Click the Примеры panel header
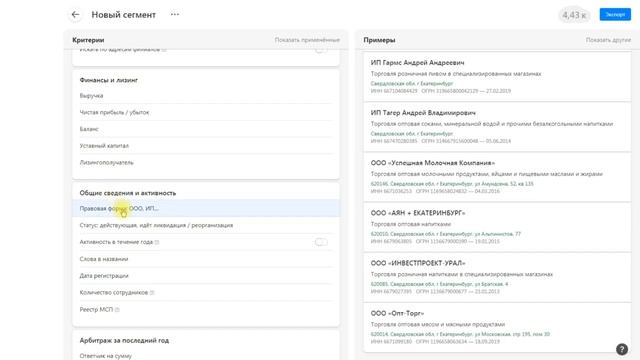The image size is (640, 360). tap(379, 40)
